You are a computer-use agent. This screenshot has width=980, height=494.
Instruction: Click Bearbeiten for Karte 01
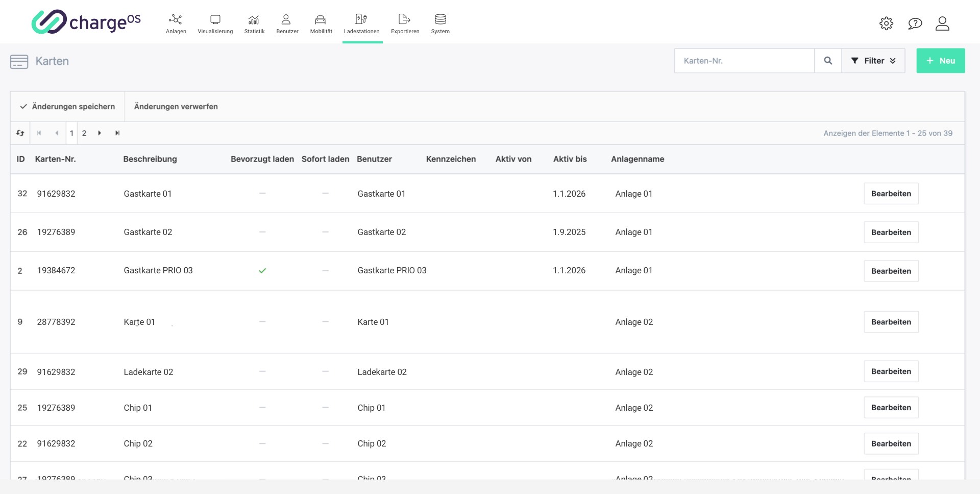click(x=891, y=322)
